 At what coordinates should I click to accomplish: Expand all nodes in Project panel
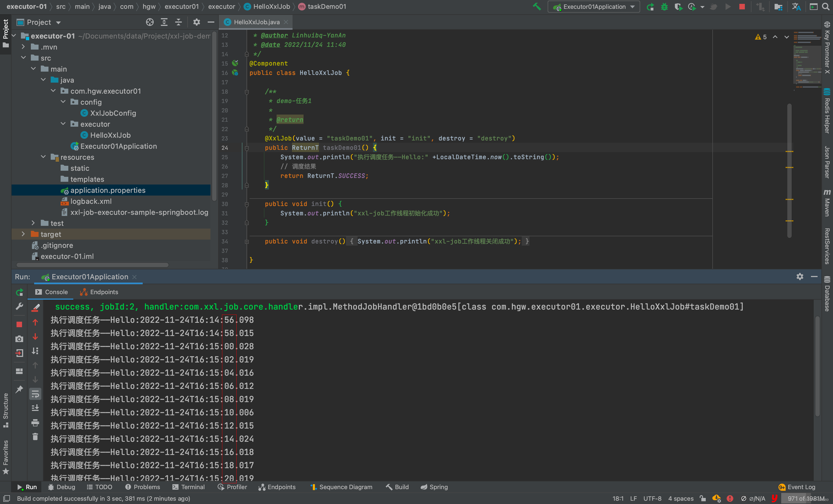tap(164, 22)
